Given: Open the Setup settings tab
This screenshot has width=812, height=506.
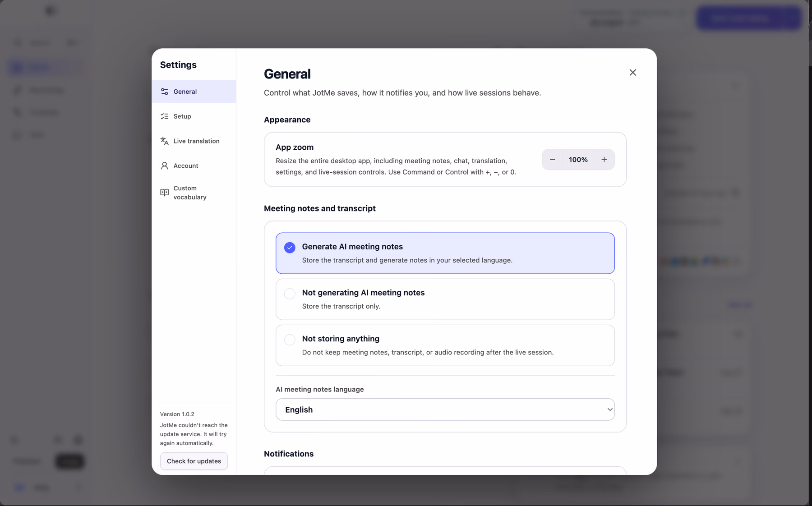Looking at the screenshot, I should (x=194, y=116).
